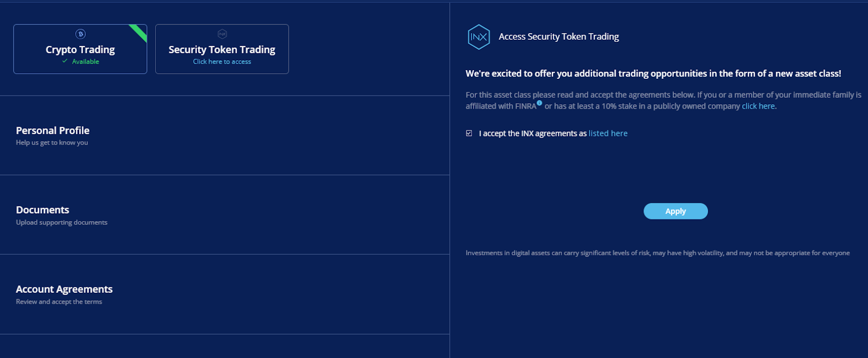Follow the 'click here' FINRA affiliation link
868x358 pixels.
coord(758,106)
